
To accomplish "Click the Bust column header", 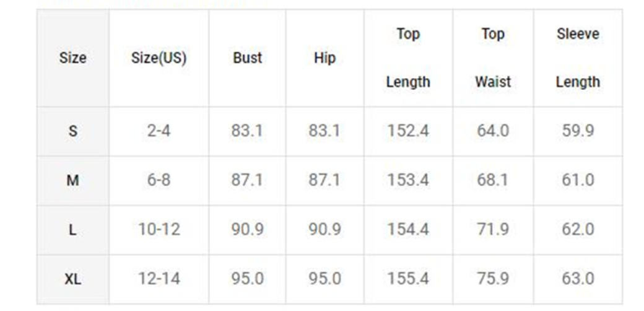I will pos(247,58).
